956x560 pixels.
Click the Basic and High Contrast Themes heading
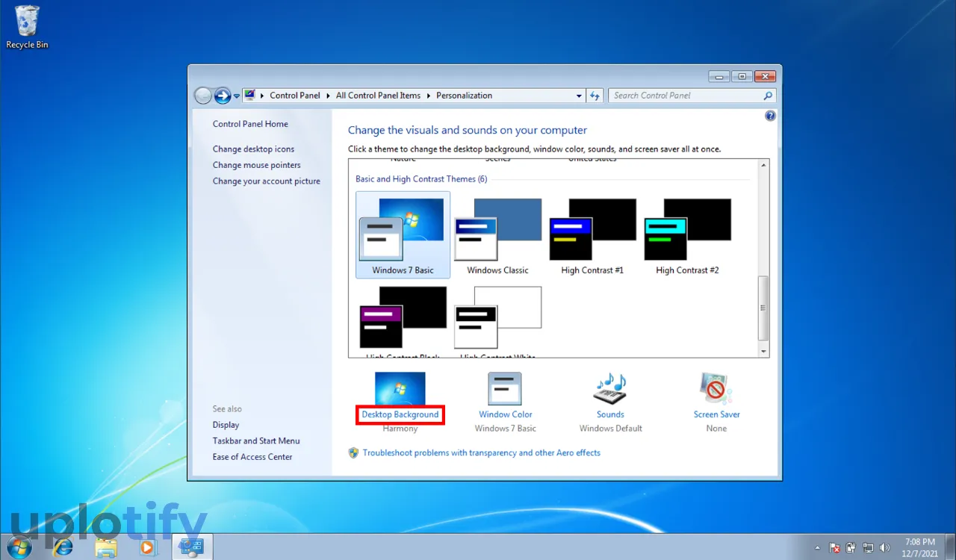tap(421, 179)
